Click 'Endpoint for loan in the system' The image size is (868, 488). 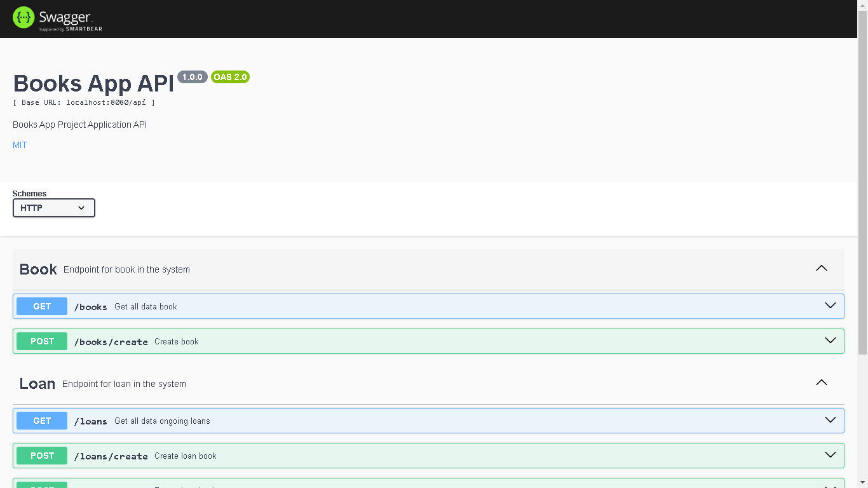[124, 384]
